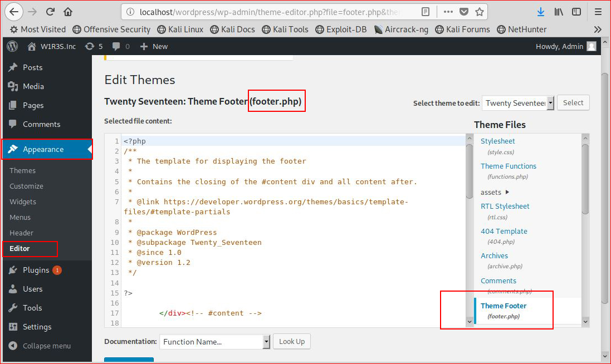Open the Kali Tools bookmark
Image resolution: width=611 pixels, height=364 pixels.
coord(285,29)
